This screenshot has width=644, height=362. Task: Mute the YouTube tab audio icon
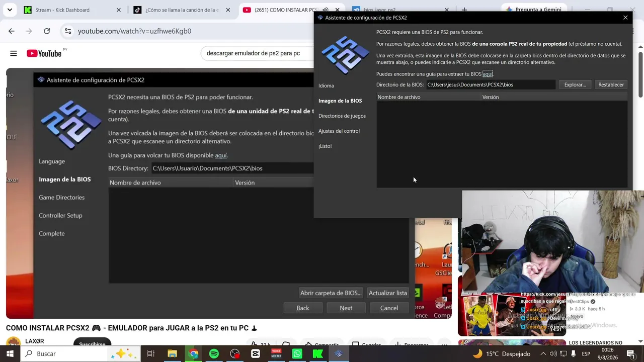coord(326,10)
